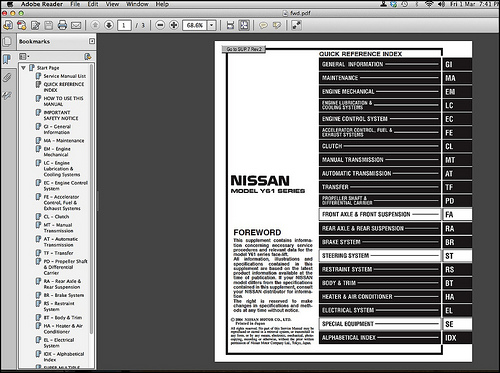Viewport: 500px width, 373px height.
Task: Zoom out with minus button
Action: click(x=160, y=25)
